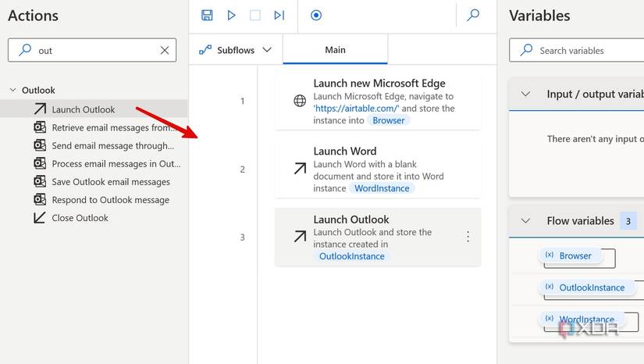Click the Stop flow icon
The height and width of the screenshot is (364, 644).
click(254, 15)
